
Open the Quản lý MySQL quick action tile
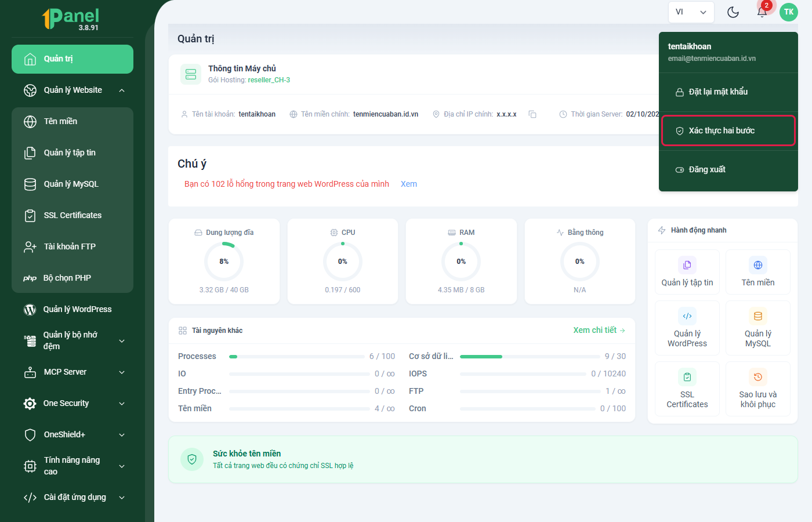point(758,328)
